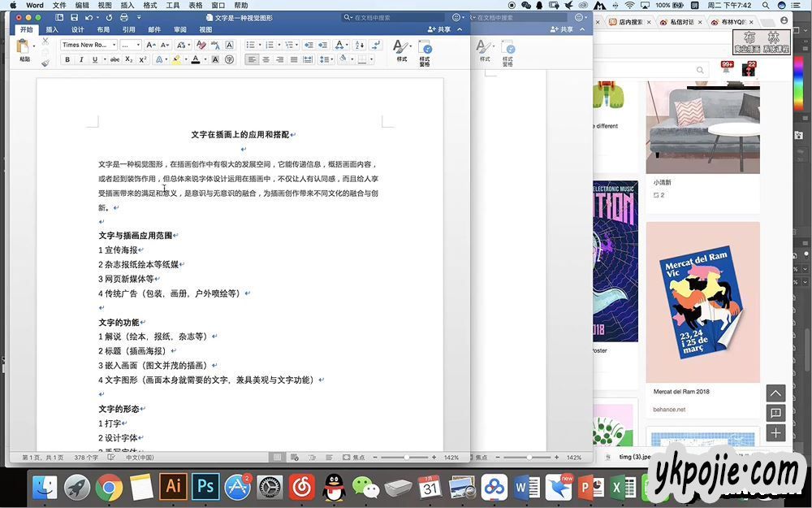Viewport: 812px width, 508px height.
Task: Click the bullet list icon
Action: (x=251, y=45)
